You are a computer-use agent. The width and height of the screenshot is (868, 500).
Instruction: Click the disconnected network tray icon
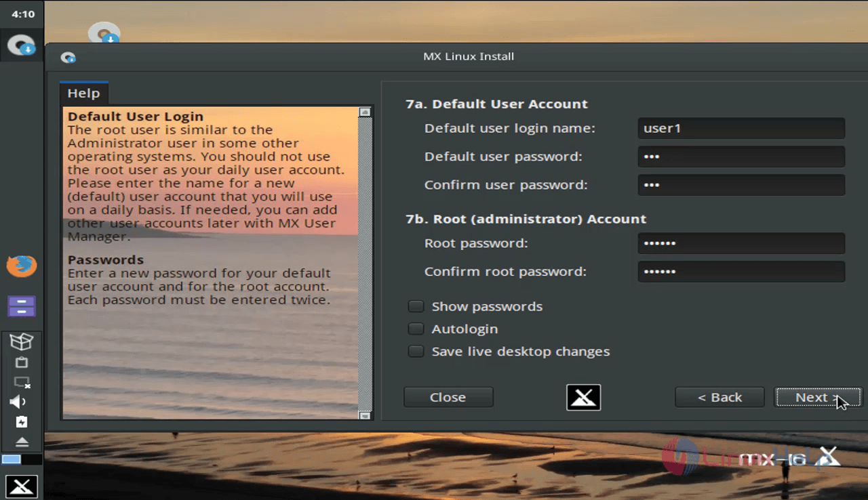tap(22, 382)
